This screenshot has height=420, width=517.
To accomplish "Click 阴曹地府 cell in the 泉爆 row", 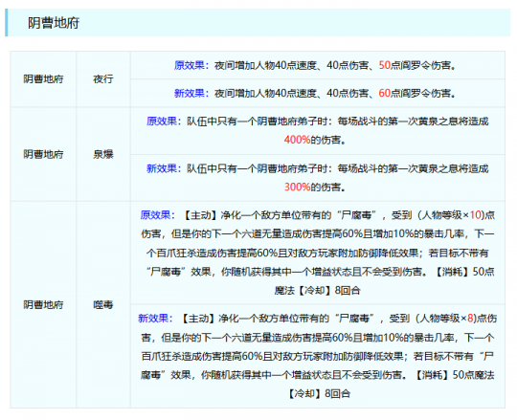I will (43, 154).
